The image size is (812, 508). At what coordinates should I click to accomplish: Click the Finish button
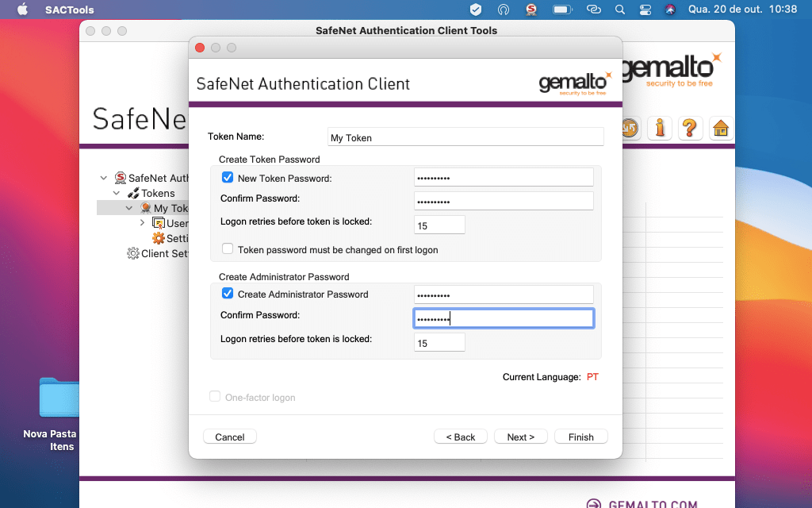click(581, 437)
